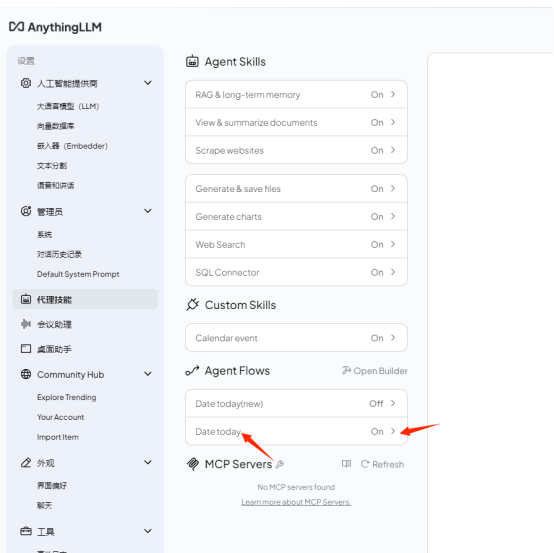The height and width of the screenshot is (553, 554).
Task: Collapse the 人工智能提供商 section chevron
Action: point(148,83)
